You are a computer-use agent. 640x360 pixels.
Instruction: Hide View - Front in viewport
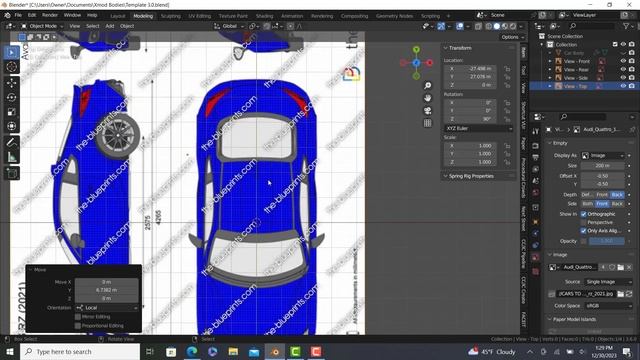[x=623, y=61]
